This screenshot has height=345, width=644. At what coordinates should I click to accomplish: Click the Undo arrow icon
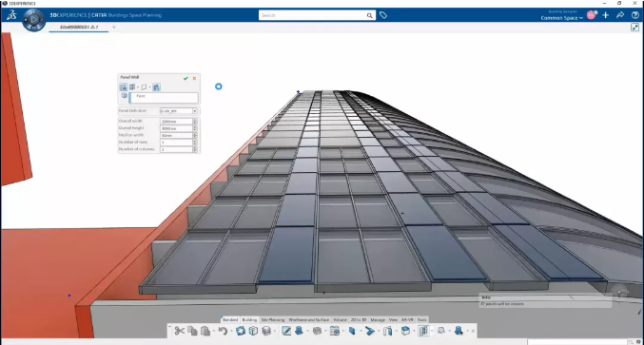pos(223,331)
